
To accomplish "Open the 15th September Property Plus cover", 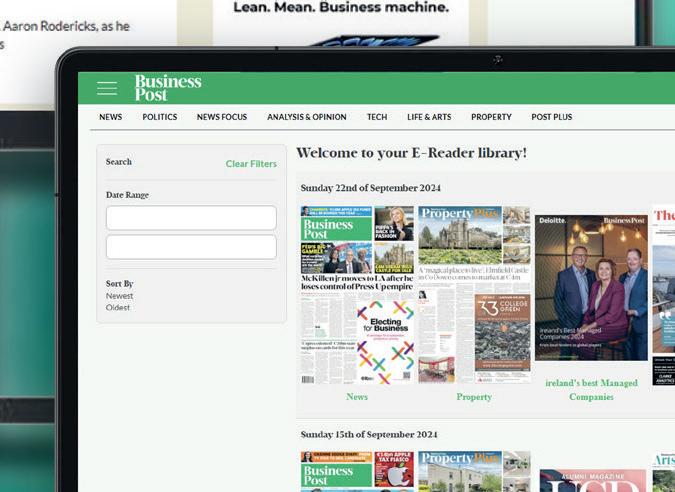I will tap(474, 471).
